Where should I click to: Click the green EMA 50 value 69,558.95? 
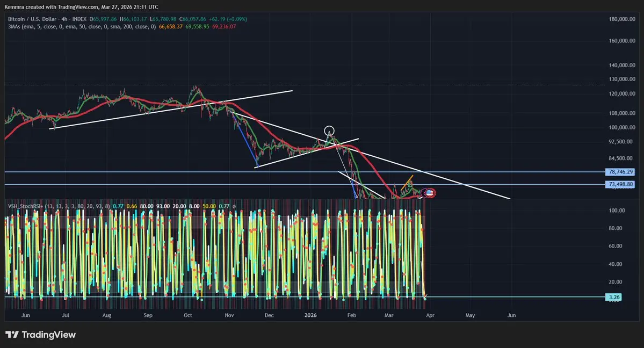pyautogui.click(x=197, y=26)
